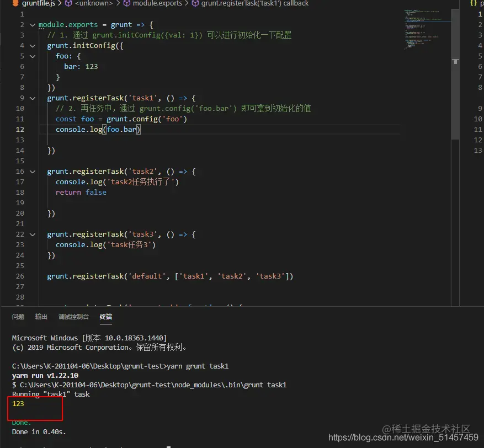Click the console.log('task任务3') line
Viewport: 484px width, 448px height.
click(x=105, y=245)
